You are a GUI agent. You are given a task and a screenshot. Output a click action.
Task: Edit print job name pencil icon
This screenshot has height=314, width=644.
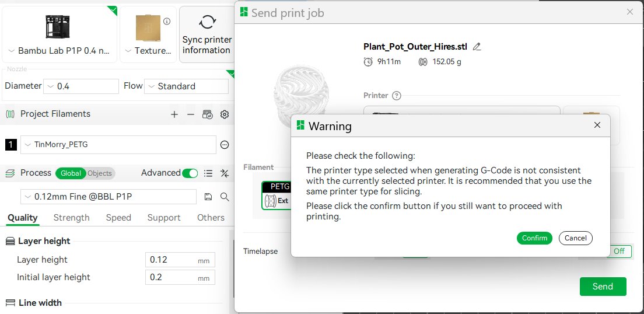coord(477,47)
